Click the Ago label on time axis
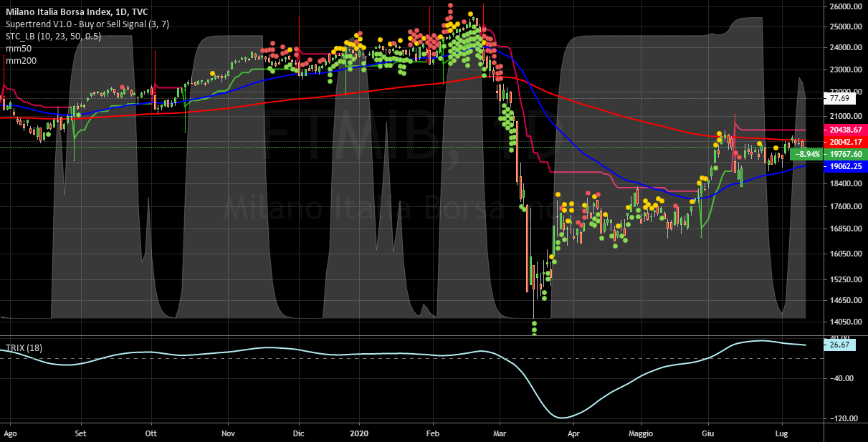This screenshot has width=868, height=442. coord(10,434)
